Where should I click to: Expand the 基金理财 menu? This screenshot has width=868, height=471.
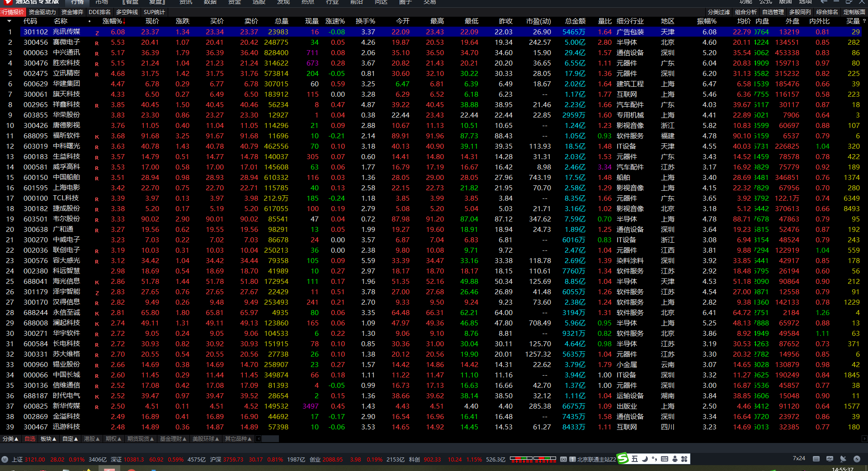point(174,439)
